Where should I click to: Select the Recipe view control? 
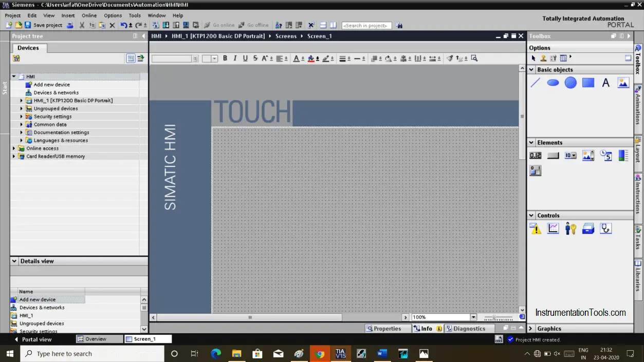[x=588, y=228]
